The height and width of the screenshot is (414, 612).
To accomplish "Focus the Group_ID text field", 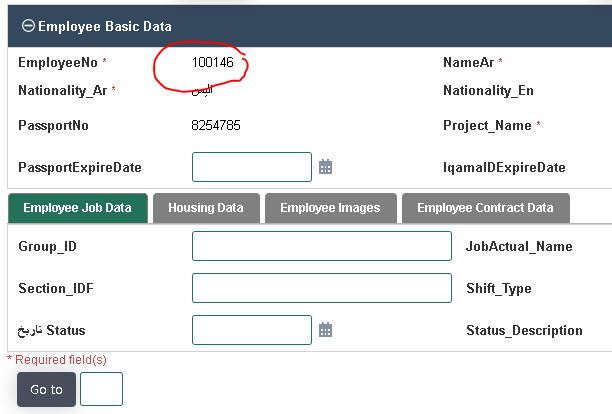I will tap(321, 246).
